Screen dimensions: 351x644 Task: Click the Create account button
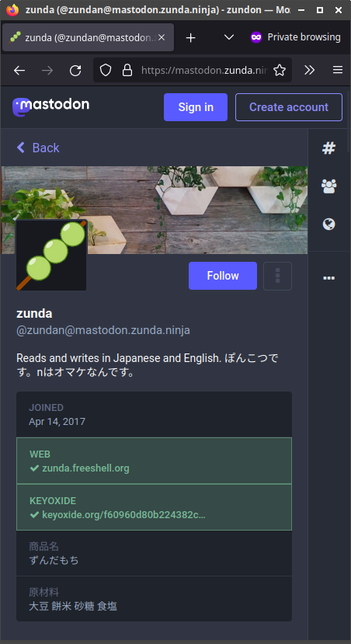tap(289, 107)
